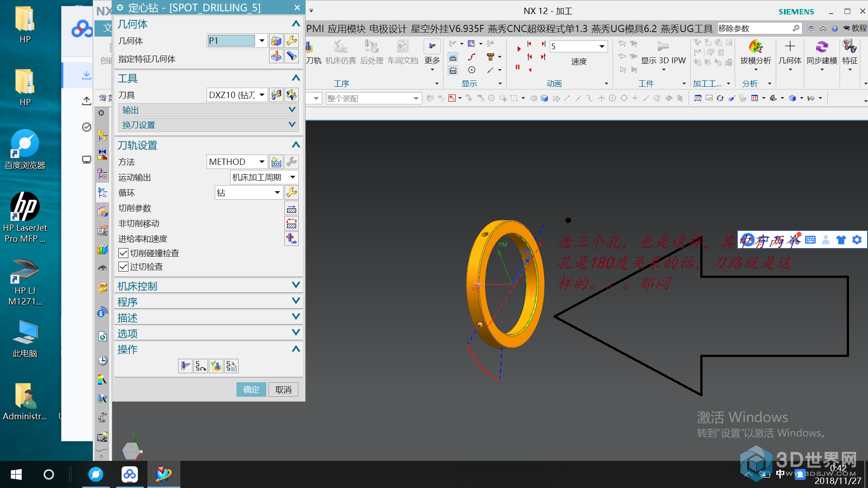
Task: Expand the 程序 section
Action: [208, 302]
